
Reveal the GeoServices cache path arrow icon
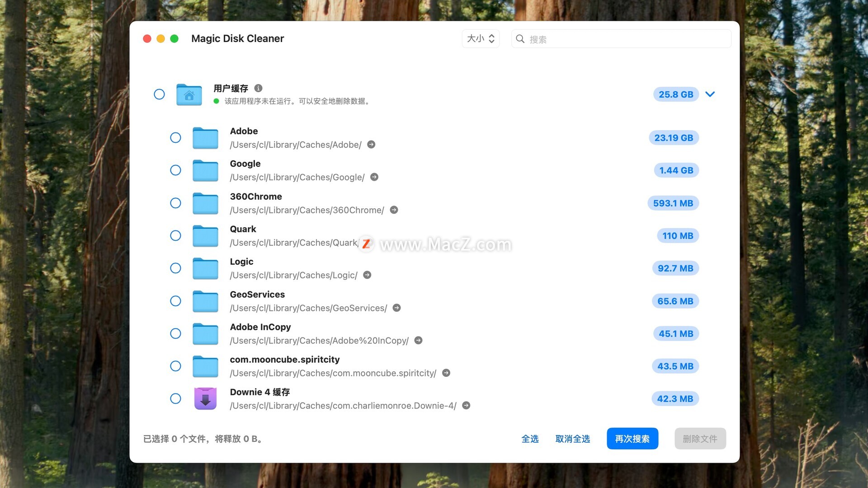point(396,308)
